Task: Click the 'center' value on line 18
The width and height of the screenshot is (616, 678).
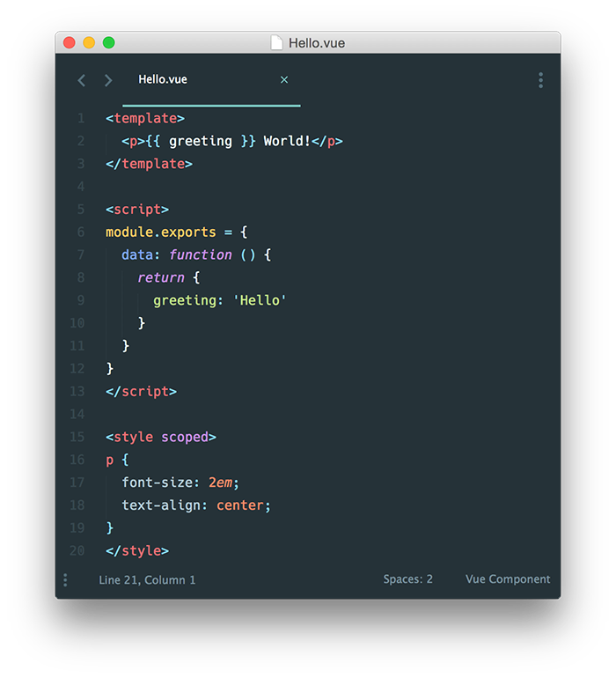Action: point(240,505)
